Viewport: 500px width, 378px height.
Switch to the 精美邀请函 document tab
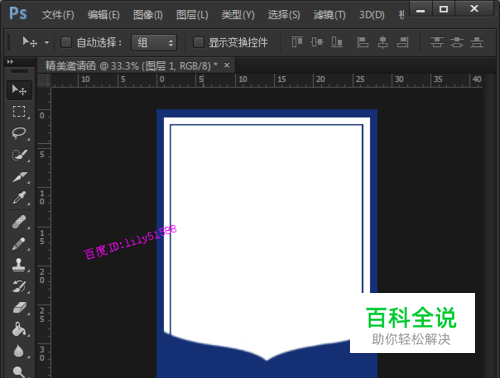click(131, 66)
